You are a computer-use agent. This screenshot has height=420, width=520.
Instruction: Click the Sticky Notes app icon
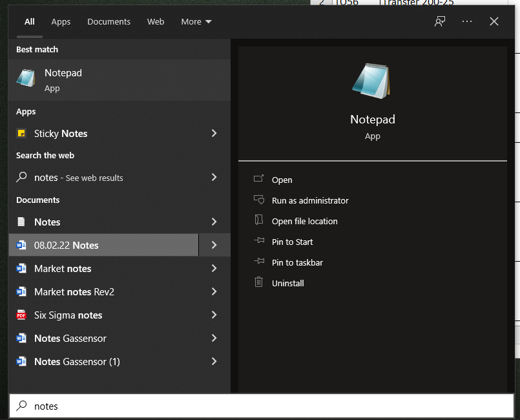pyautogui.click(x=21, y=133)
